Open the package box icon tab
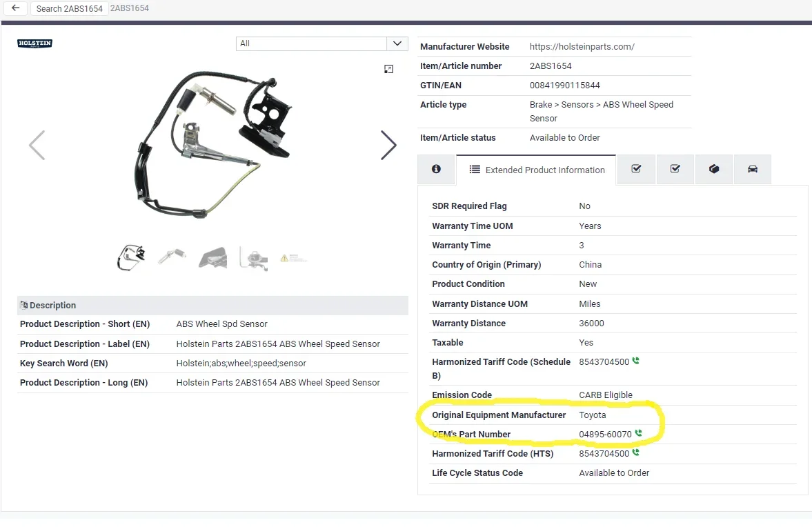This screenshot has height=527, width=812. click(713, 169)
